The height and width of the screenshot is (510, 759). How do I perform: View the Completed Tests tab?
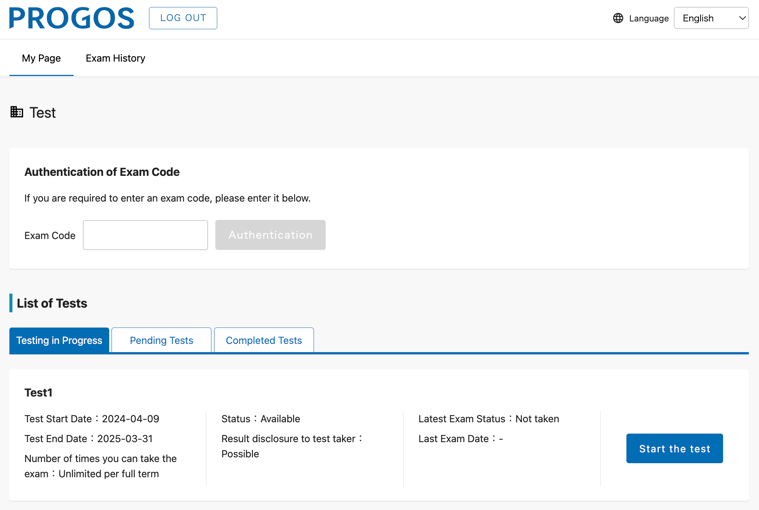[264, 340]
